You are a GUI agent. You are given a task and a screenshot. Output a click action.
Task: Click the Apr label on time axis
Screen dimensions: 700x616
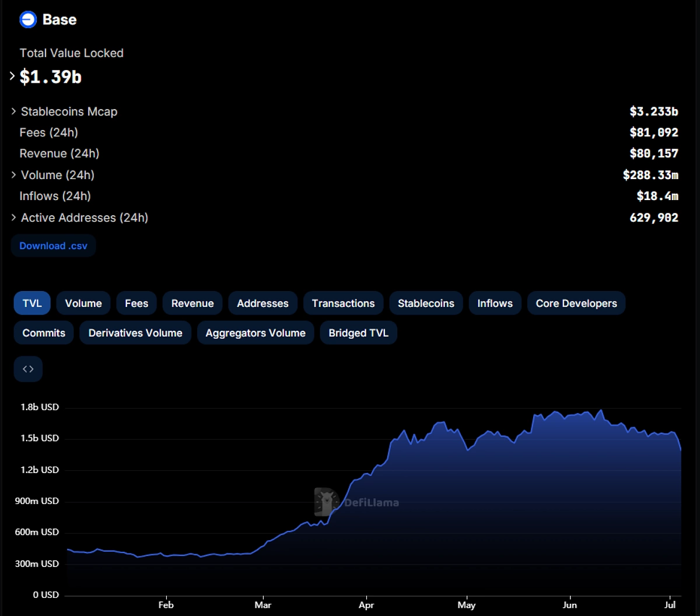coord(366,605)
